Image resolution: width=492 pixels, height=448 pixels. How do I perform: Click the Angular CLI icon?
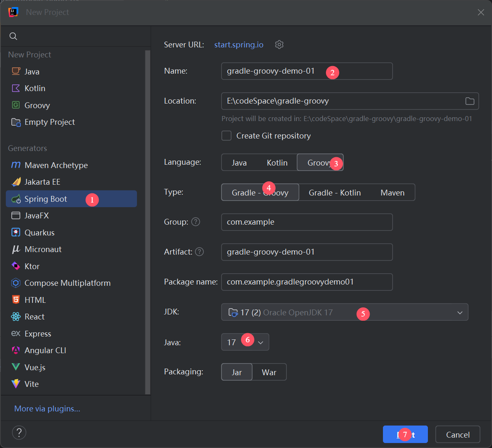click(x=16, y=350)
